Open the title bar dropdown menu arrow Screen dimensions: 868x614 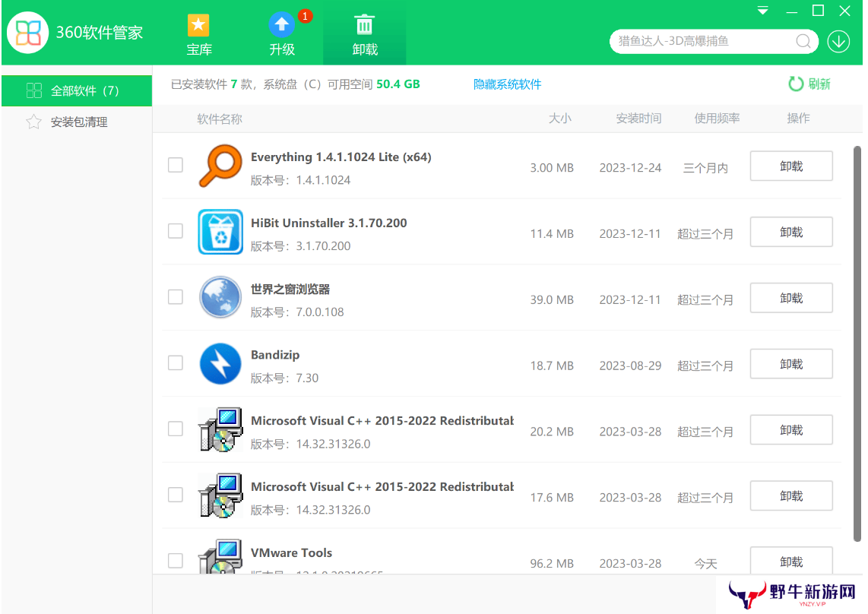pos(763,11)
